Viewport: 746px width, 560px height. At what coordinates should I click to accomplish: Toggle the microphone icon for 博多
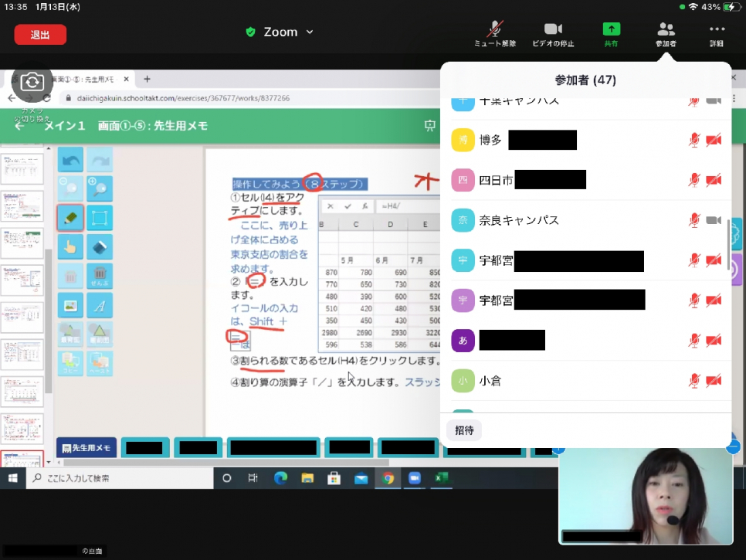[694, 140]
